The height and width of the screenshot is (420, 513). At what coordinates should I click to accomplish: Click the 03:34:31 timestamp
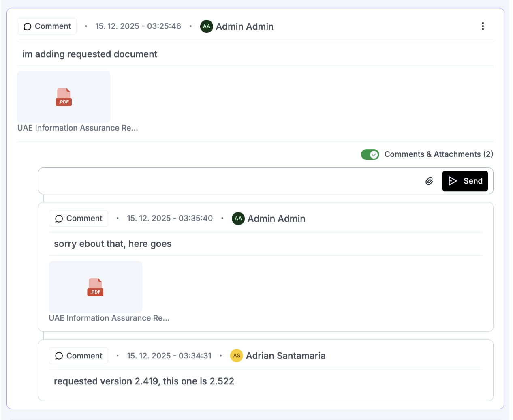pyautogui.click(x=169, y=356)
